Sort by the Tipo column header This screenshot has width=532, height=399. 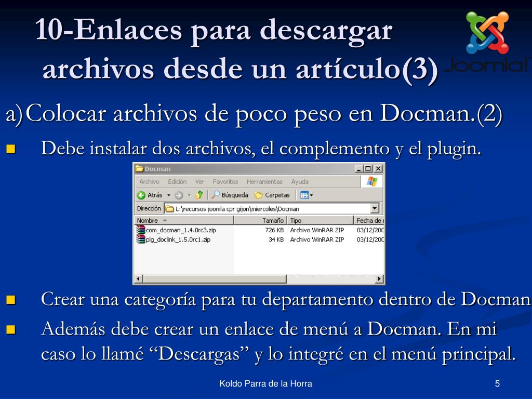pos(320,220)
